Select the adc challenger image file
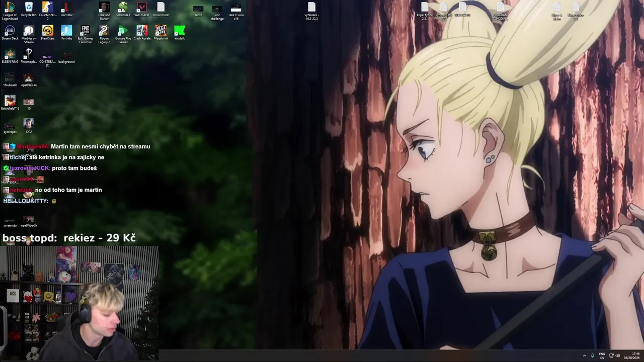The image size is (644, 362). (x=217, y=12)
